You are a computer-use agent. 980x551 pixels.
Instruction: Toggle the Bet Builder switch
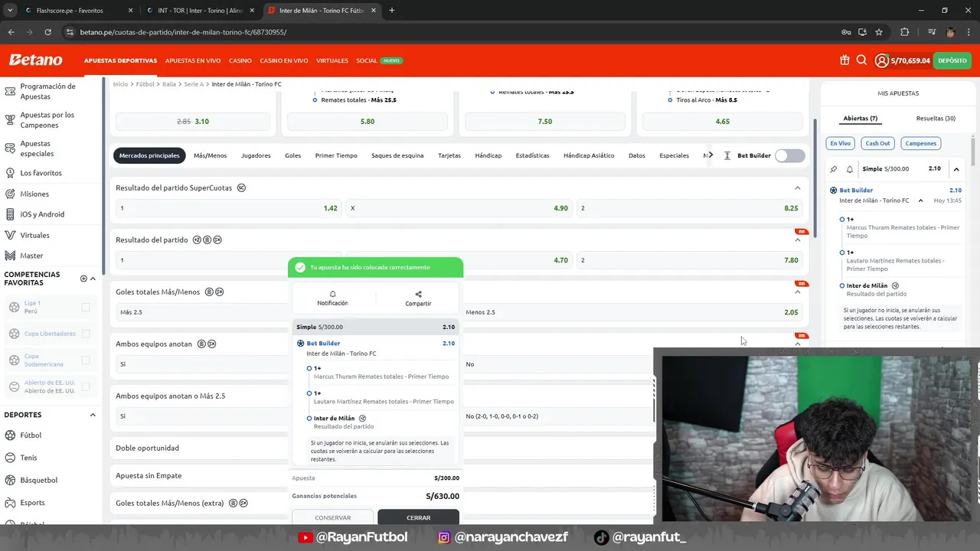coord(789,155)
